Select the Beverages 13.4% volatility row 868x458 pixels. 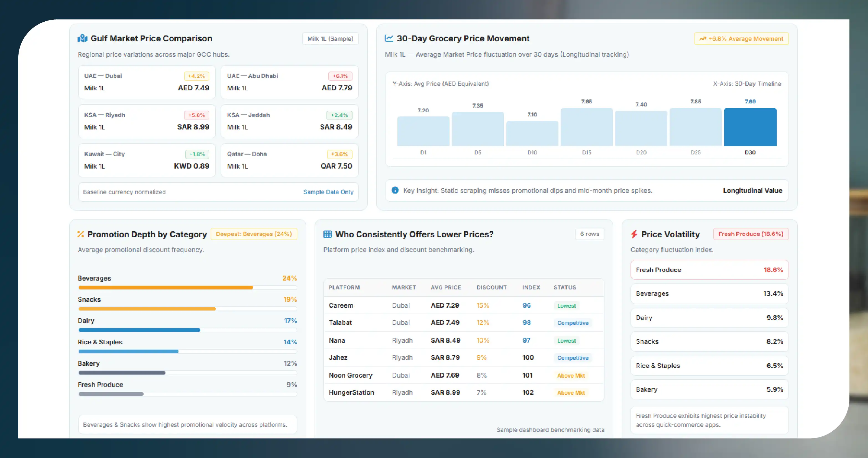pos(709,294)
